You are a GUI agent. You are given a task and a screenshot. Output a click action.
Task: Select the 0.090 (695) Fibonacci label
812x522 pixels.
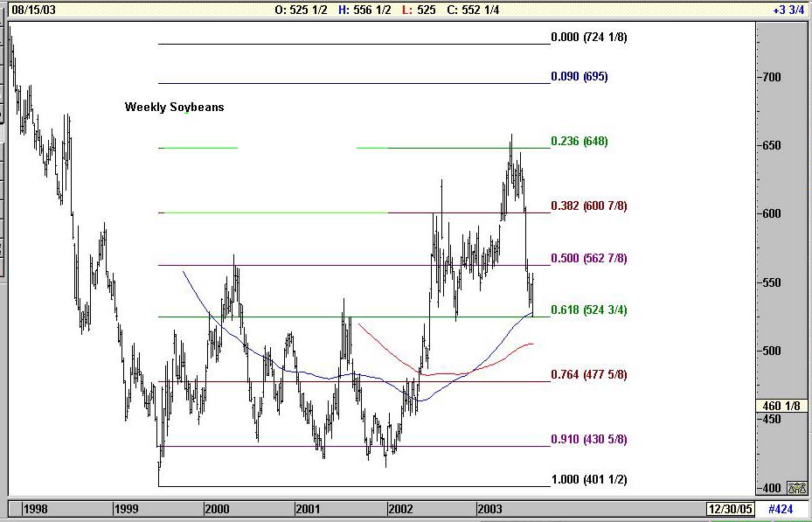(579, 77)
